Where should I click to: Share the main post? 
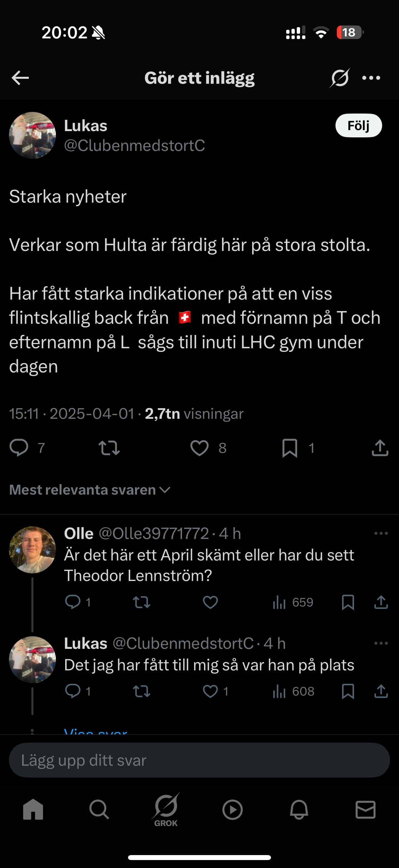click(380, 448)
